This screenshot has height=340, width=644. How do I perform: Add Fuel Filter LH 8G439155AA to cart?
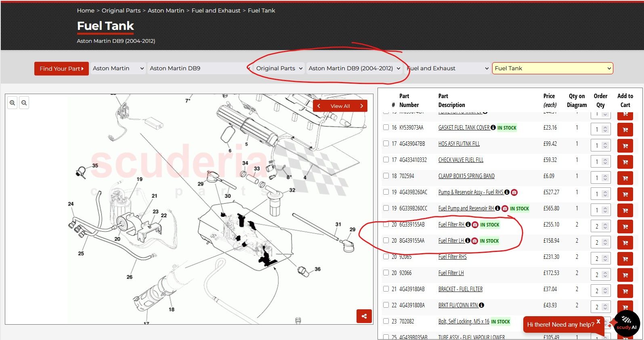pyautogui.click(x=625, y=243)
